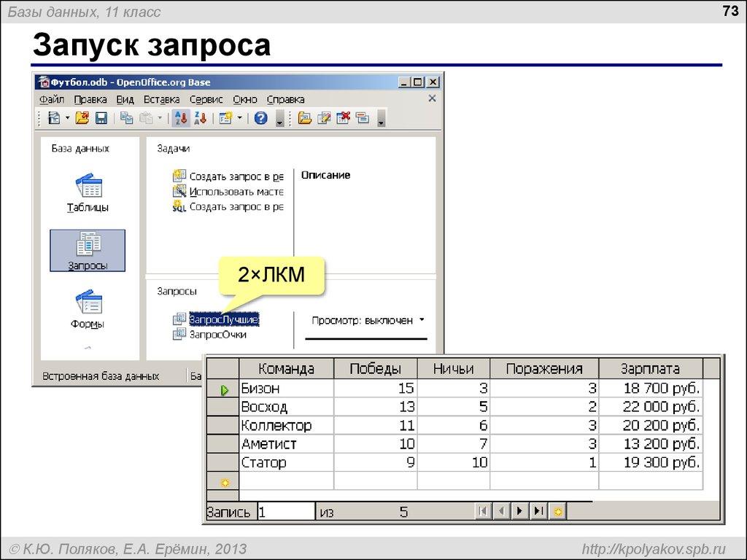Select the ЗапросОчки query

[217, 335]
